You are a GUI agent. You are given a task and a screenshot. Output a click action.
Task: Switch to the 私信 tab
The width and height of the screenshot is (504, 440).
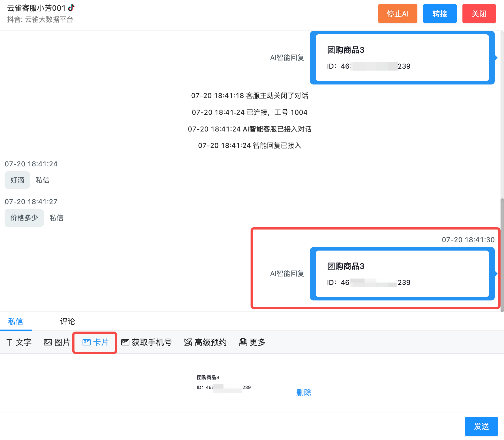tap(16, 321)
